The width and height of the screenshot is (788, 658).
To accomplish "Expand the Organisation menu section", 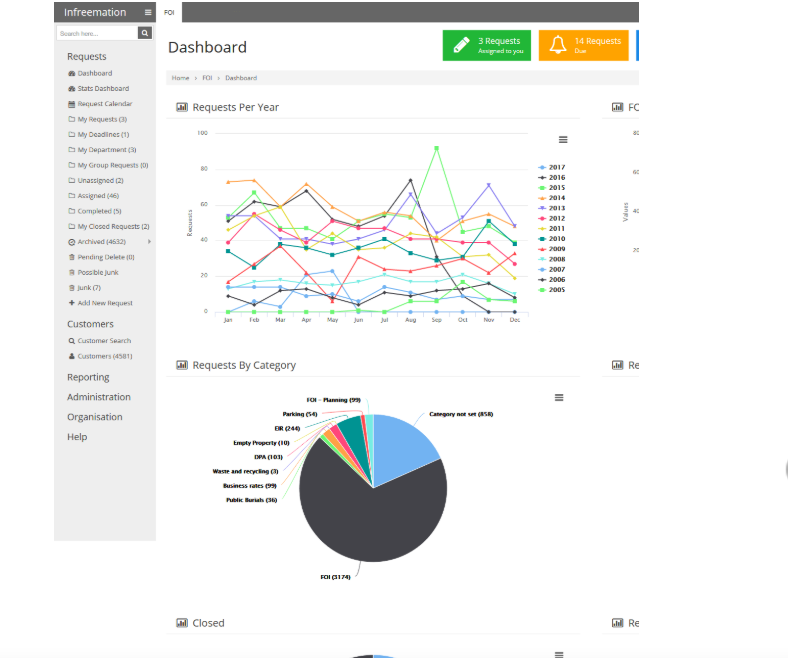I will [x=95, y=417].
